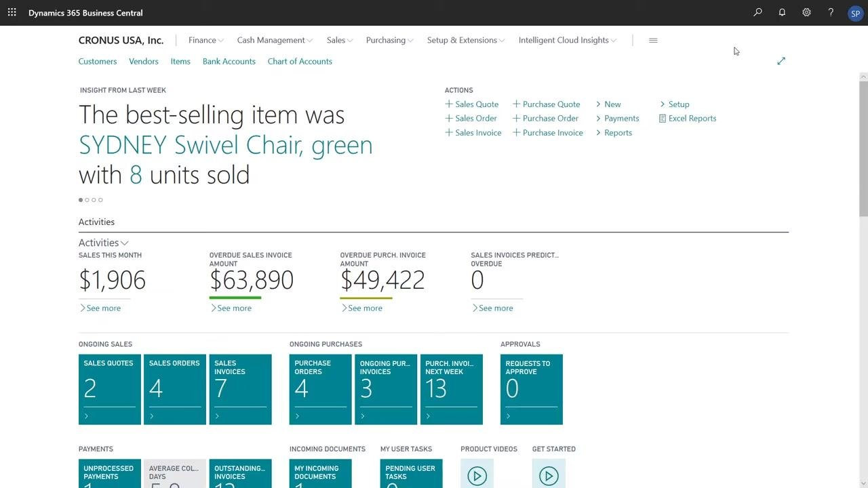Screen dimensions: 868x488
Task: Open Purch. Invoices Next Week tile
Action: pos(452,390)
